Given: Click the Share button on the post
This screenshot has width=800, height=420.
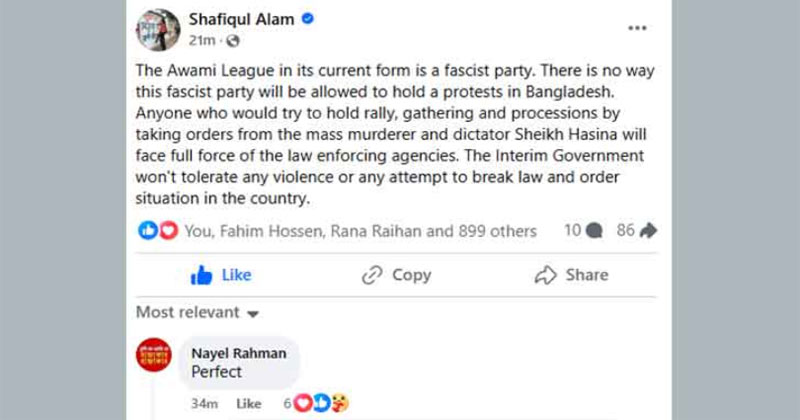Looking at the screenshot, I should pos(571,275).
